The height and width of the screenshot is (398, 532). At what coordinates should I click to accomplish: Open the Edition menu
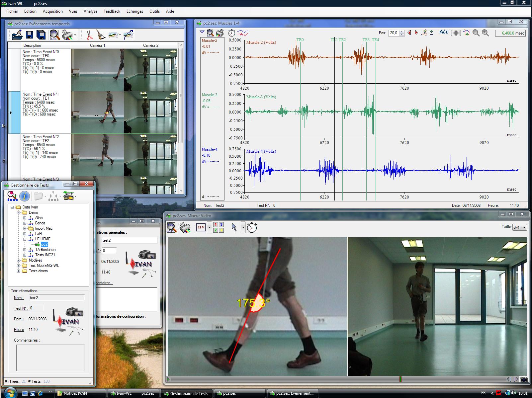[x=30, y=11]
